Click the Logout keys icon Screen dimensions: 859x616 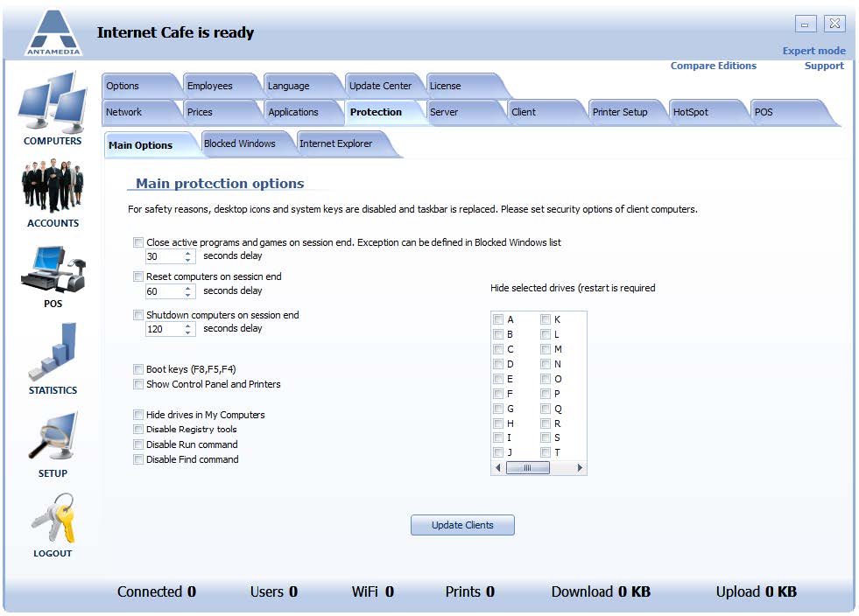[53, 517]
